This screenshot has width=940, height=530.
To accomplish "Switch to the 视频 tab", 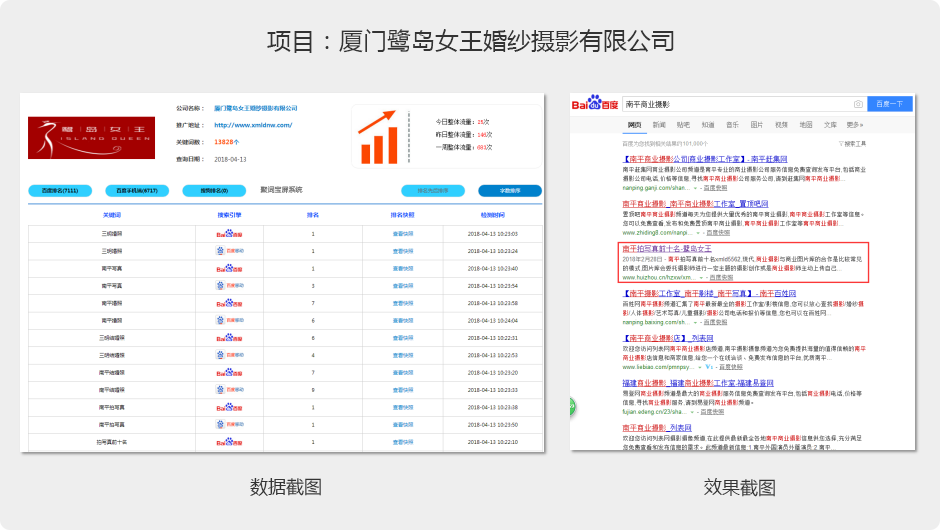I will pyautogui.click(x=781, y=125).
